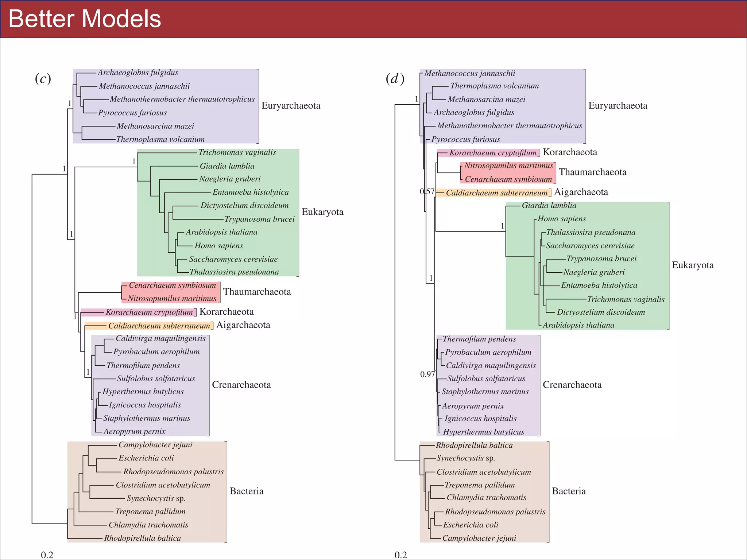Click the 0.57 support value
747x560 pixels.
pos(427,192)
